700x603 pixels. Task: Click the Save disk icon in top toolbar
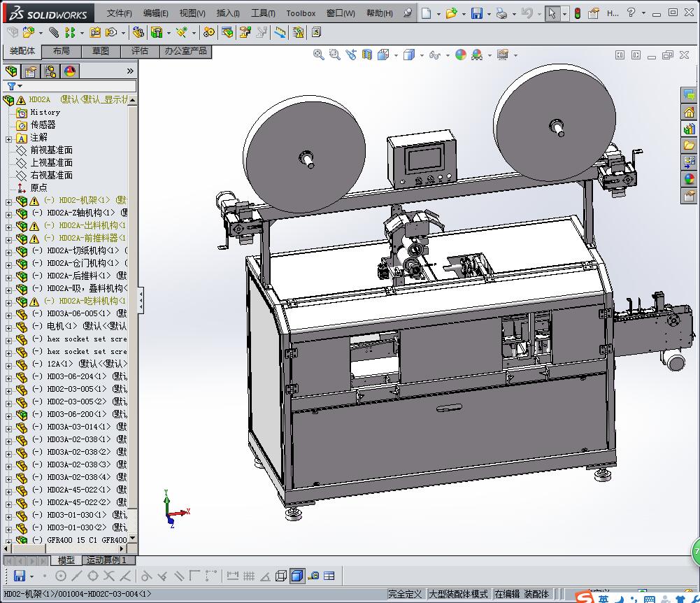476,13
